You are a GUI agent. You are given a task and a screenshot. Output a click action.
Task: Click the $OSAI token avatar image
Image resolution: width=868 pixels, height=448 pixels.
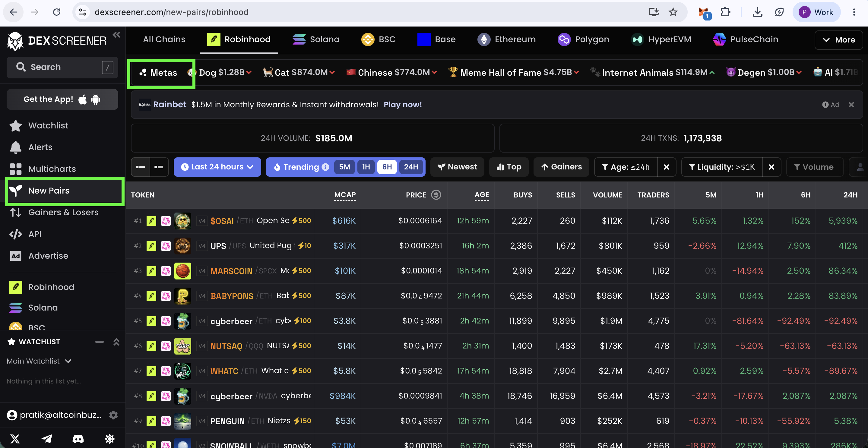pyautogui.click(x=183, y=221)
